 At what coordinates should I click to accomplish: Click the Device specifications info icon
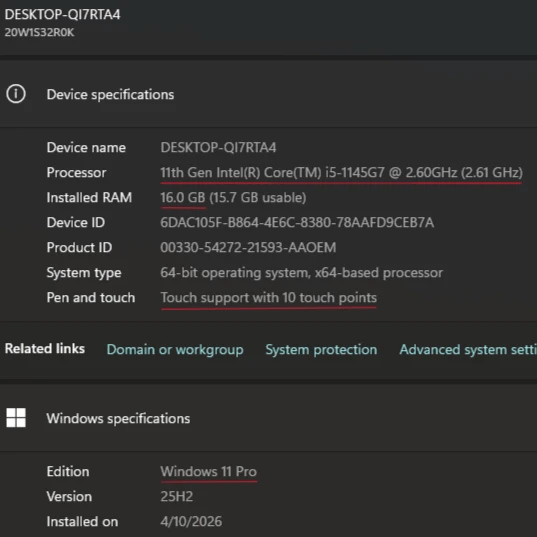(16, 94)
